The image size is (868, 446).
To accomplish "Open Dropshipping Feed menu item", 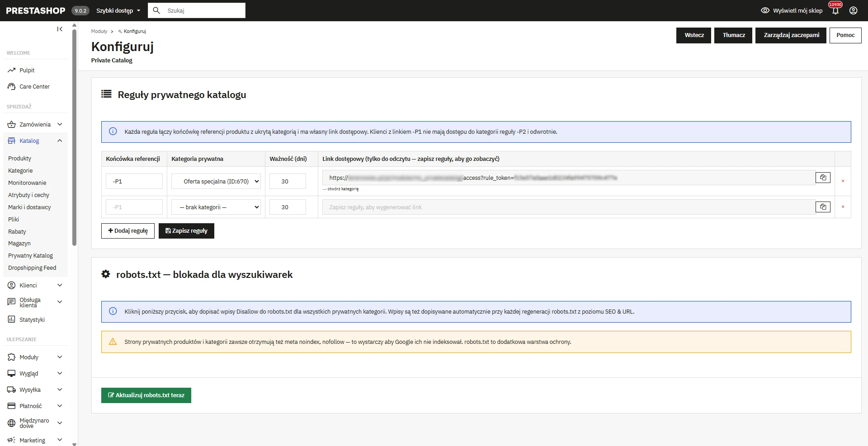I will coord(32,268).
